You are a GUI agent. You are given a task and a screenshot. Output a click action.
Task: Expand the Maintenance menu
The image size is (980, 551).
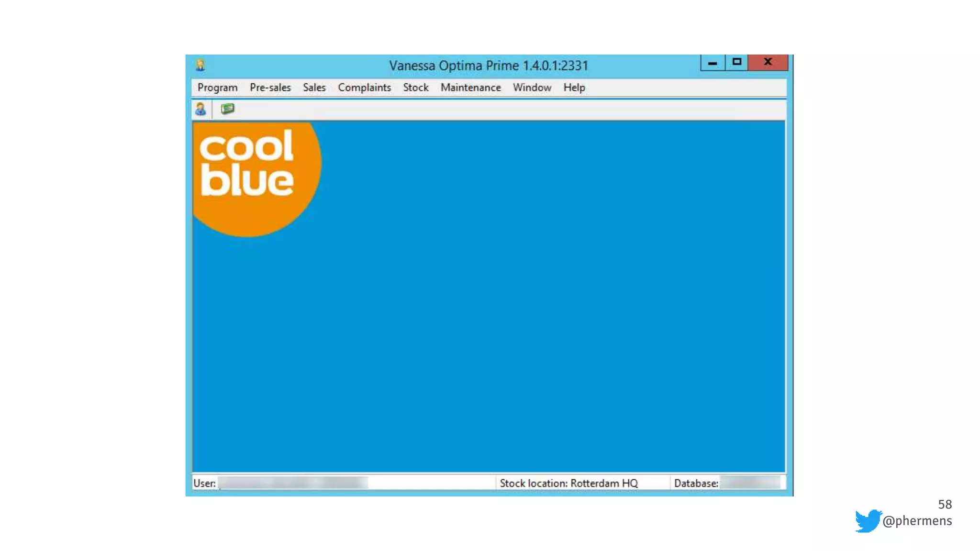[x=470, y=88]
